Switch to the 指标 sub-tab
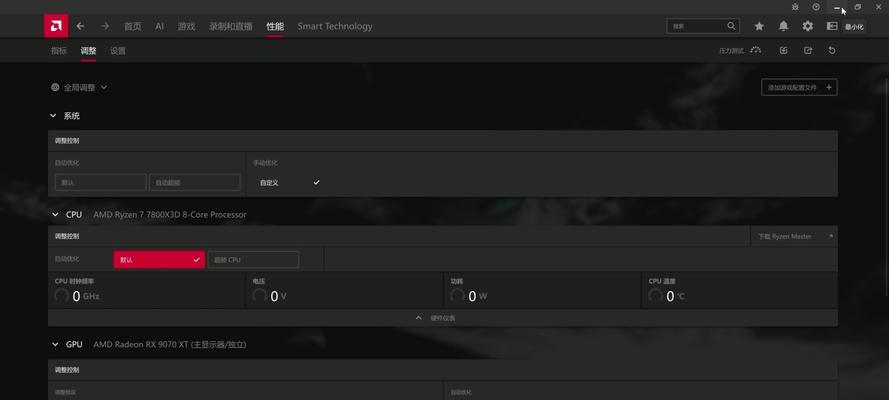Viewport: 889px width, 400px height. pyautogui.click(x=59, y=51)
